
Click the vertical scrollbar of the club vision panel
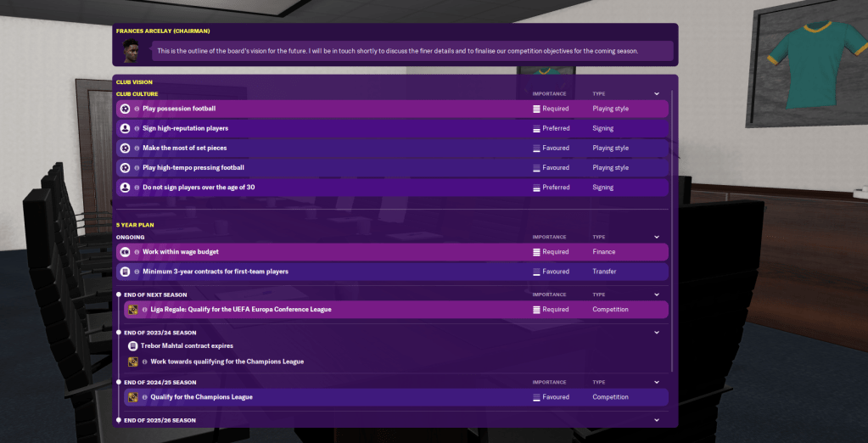coord(672,229)
